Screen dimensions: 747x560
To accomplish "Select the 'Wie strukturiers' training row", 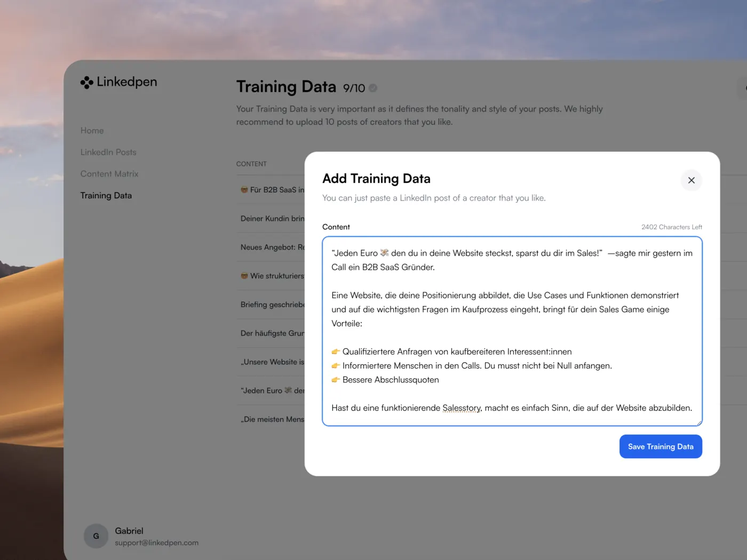I will click(271, 276).
